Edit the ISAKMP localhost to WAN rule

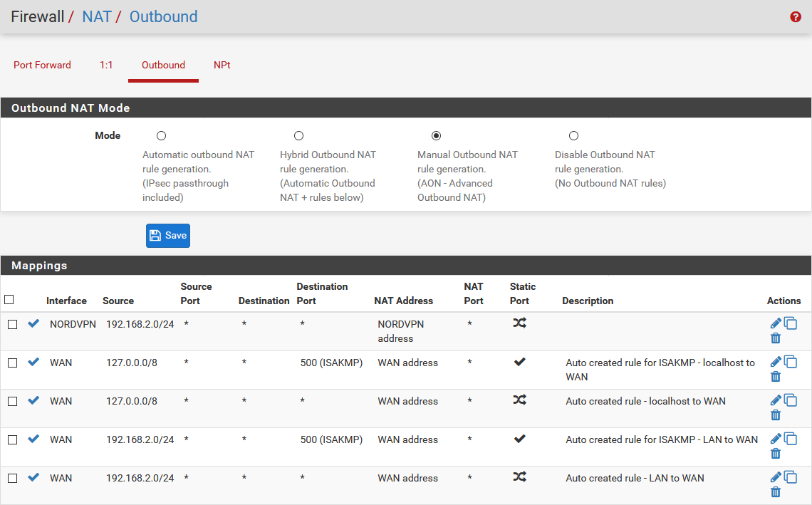tap(776, 362)
